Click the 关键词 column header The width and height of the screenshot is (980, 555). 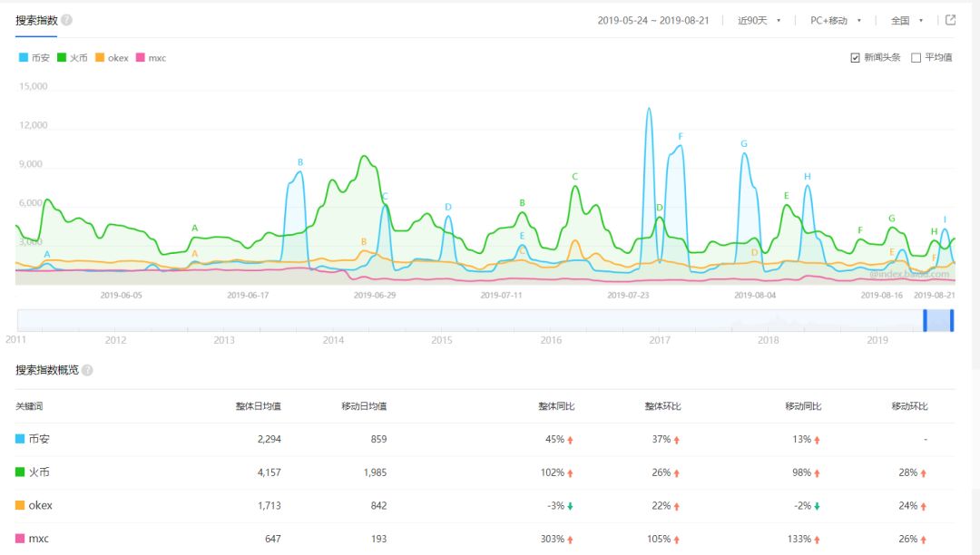click(29, 406)
